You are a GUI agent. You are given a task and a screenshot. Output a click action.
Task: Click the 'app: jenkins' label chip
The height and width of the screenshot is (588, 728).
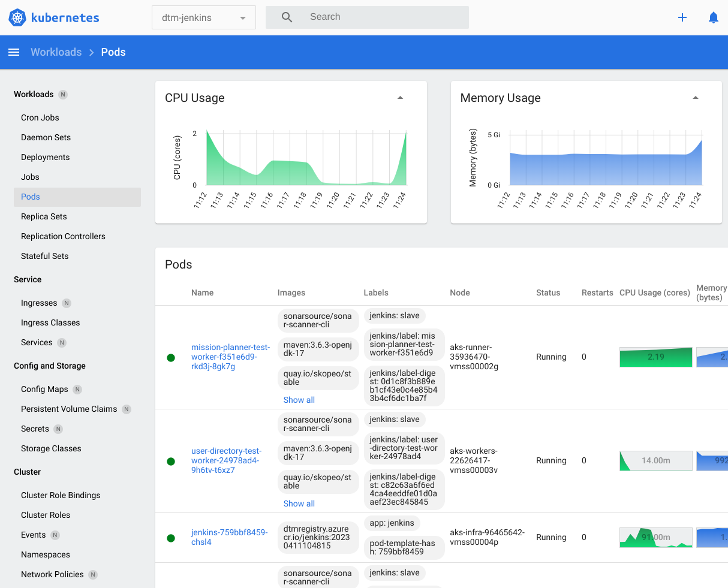[392, 523]
